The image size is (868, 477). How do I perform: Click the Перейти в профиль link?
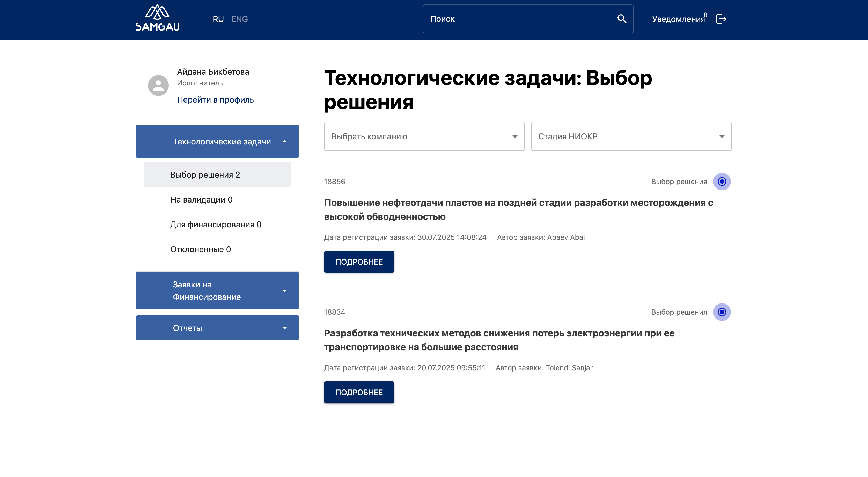coord(215,100)
